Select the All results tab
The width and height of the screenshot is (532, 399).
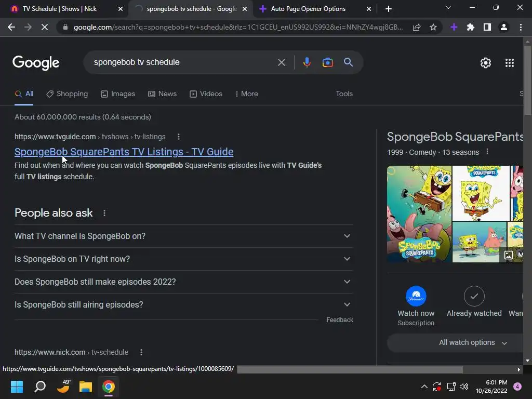[24, 94]
